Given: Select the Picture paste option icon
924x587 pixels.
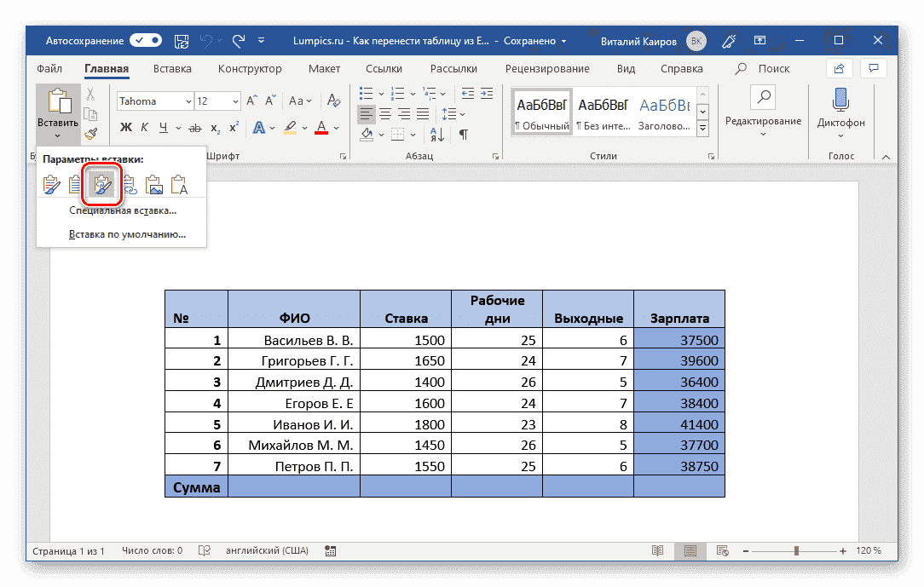Looking at the screenshot, I should [x=155, y=185].
